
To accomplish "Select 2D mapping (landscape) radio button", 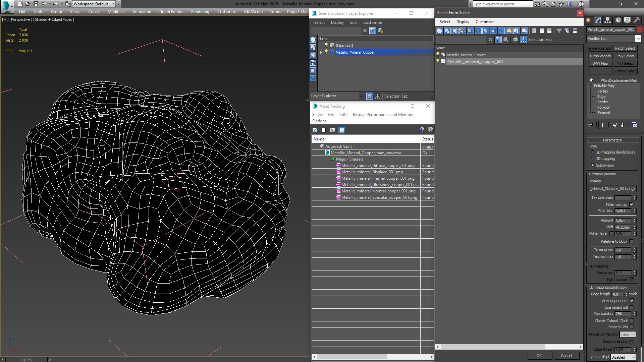I will click(x=592, y=152).
